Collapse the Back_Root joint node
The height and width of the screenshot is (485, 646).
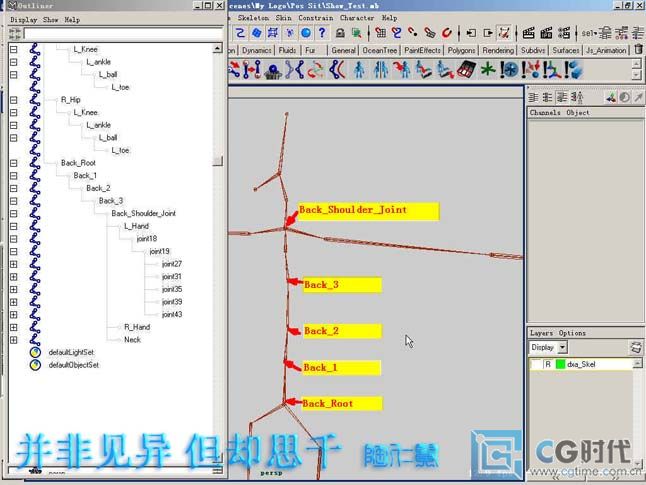[14, 163]
